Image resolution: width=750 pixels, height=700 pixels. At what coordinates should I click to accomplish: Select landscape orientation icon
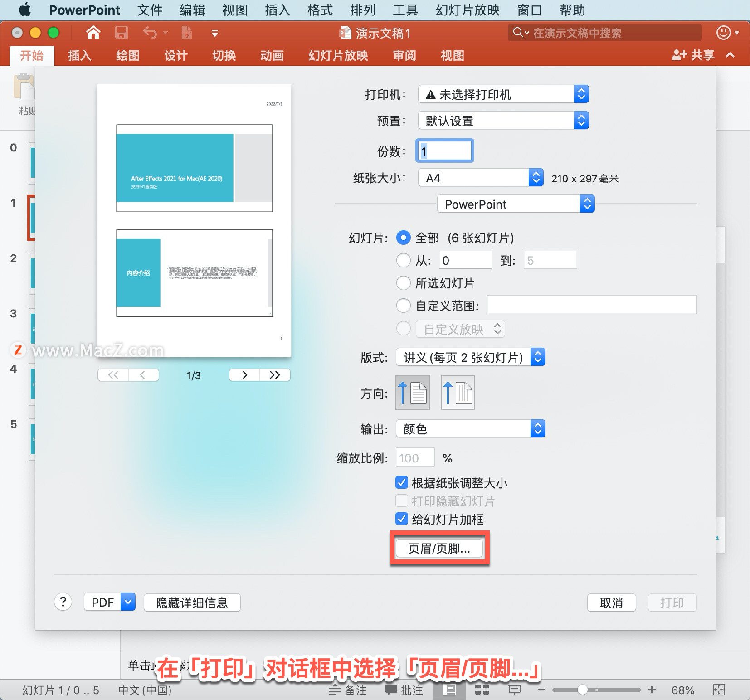(458, 393)
